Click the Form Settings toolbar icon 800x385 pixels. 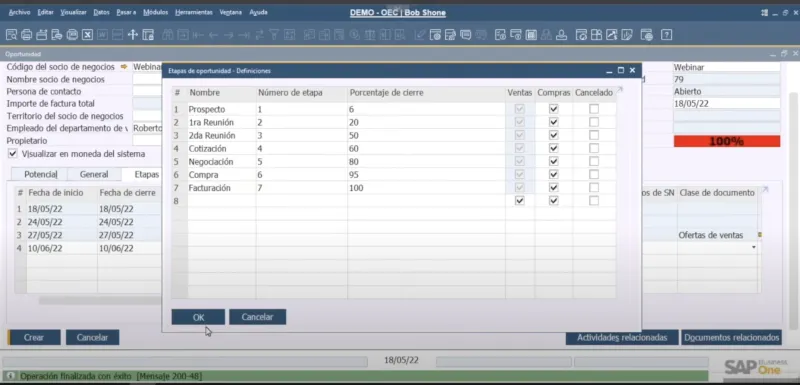(435, 35)
